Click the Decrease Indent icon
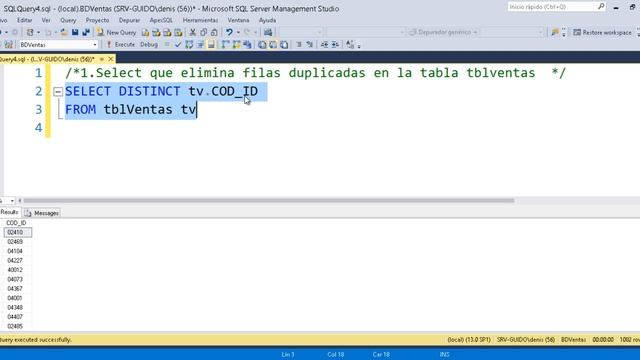 324,44
